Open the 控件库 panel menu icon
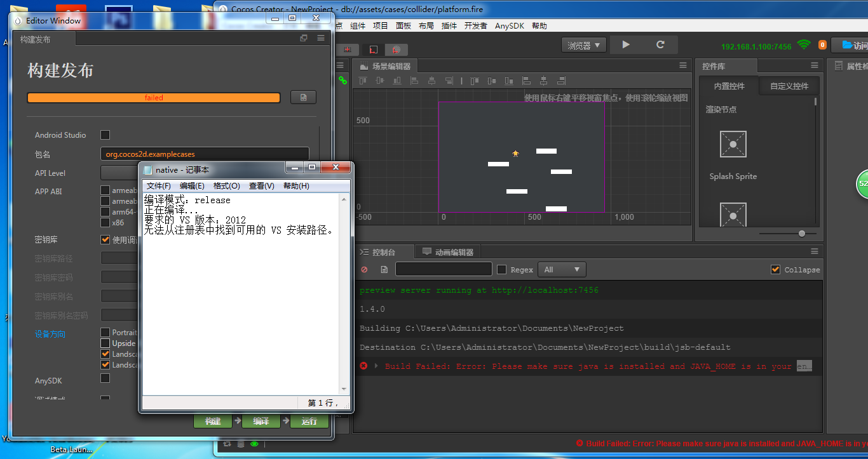Viewport: 868px width, 459px height. [815, 65]
